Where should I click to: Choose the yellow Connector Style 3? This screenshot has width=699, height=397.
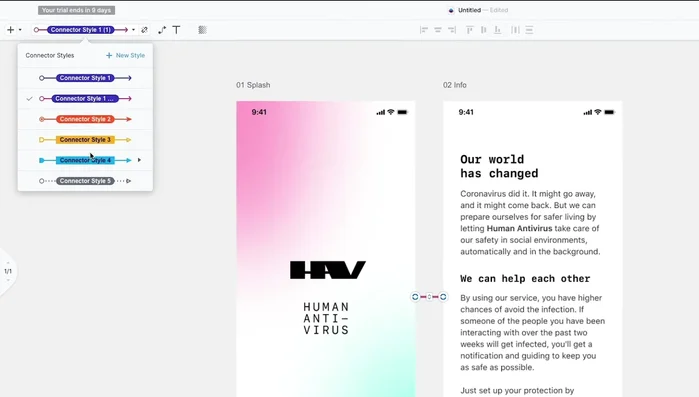(85, 139)
